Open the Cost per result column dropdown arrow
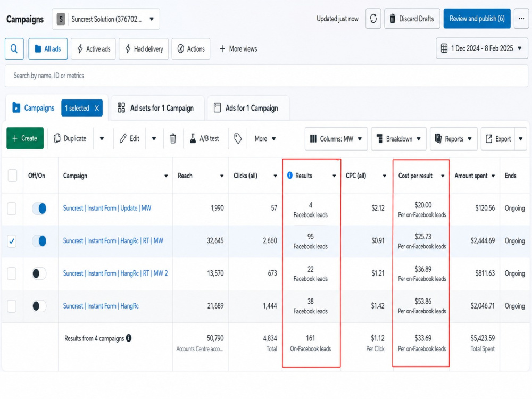This screenshot has height=399, width=532. tap(443, 176)
